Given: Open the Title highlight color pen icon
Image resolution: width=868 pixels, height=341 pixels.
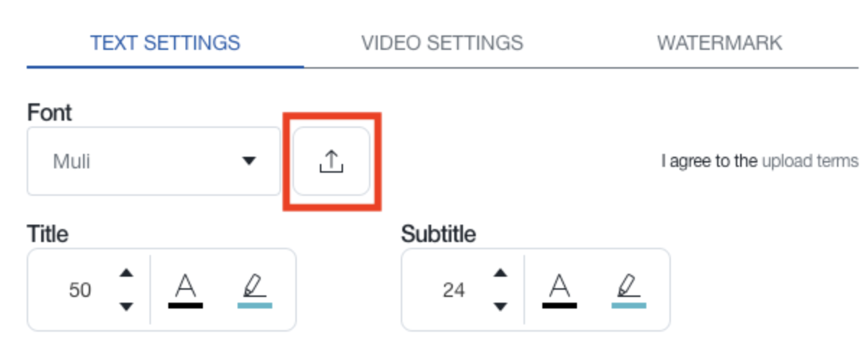Looking at the screenshot, I should pos(255,290).
